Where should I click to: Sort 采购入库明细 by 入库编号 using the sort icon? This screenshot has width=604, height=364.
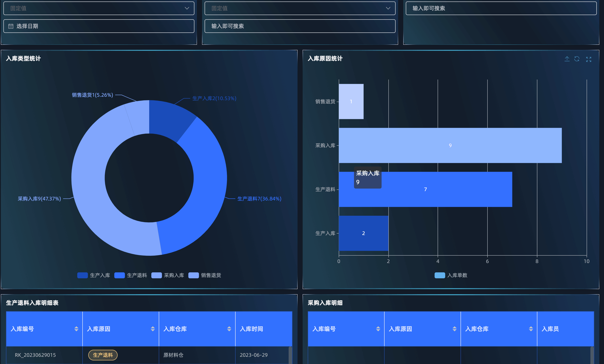(x=378, y=329)
